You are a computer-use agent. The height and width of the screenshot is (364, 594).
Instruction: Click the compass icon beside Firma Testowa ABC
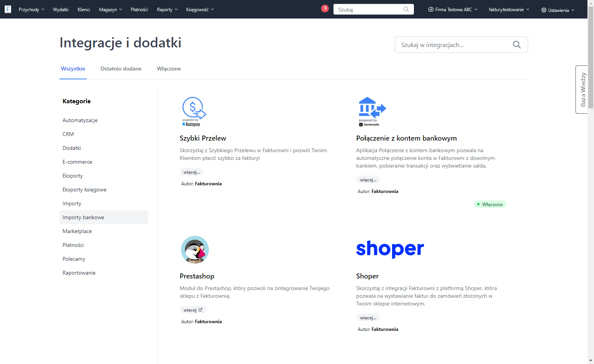click(431, 10)
